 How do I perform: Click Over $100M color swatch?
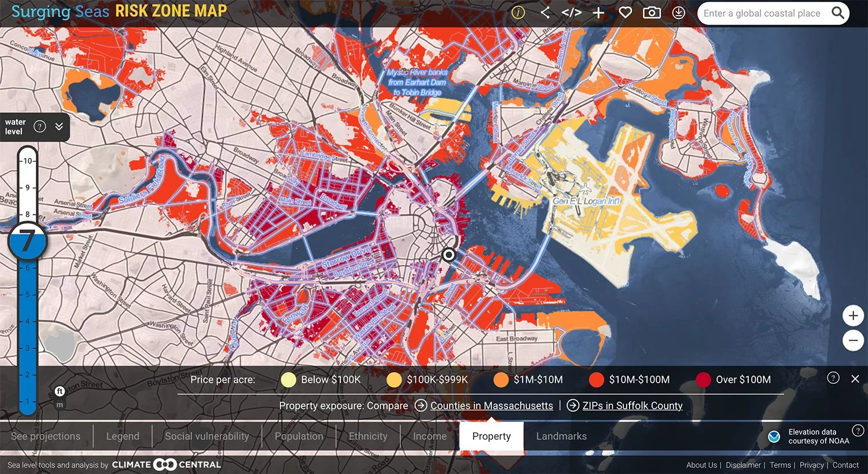(x=703, y=380)
